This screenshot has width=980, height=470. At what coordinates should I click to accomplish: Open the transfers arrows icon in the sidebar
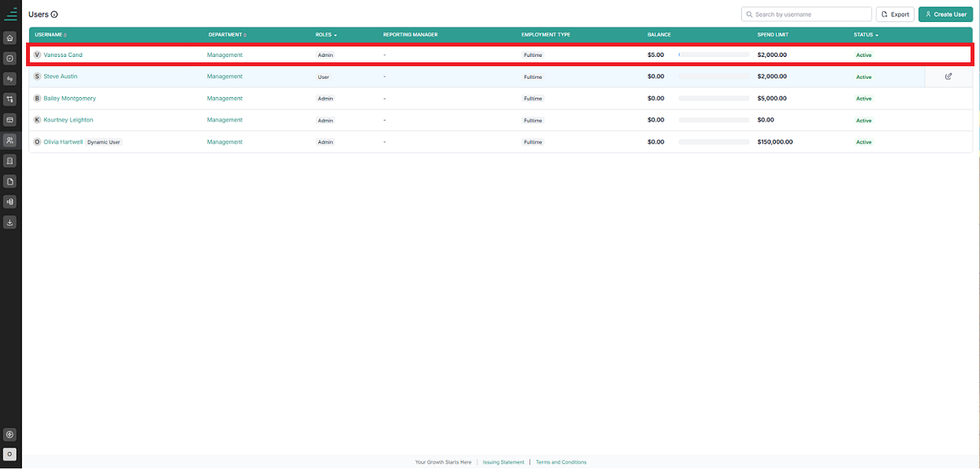point(9,79)
